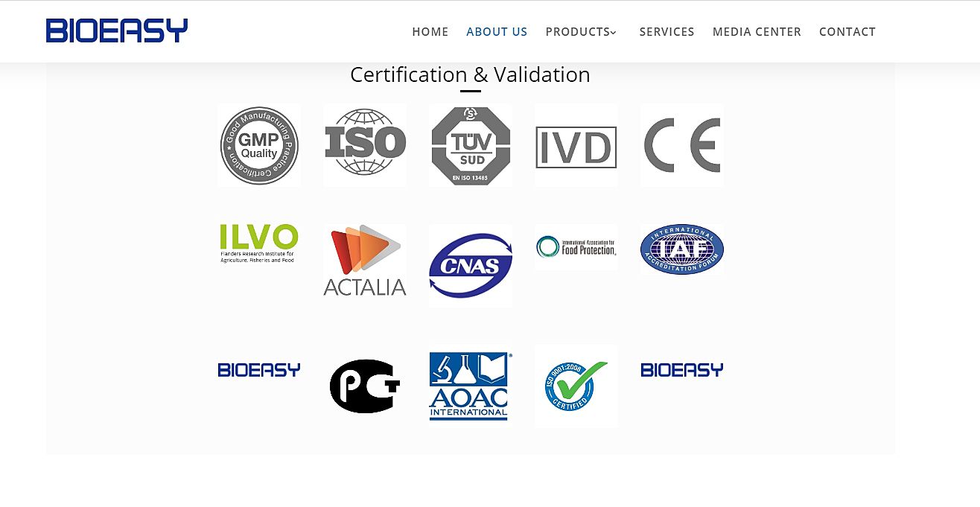Expand the Products dropdown menu
Viewport: 980px width, 507px height.
[x=582, y=32]
